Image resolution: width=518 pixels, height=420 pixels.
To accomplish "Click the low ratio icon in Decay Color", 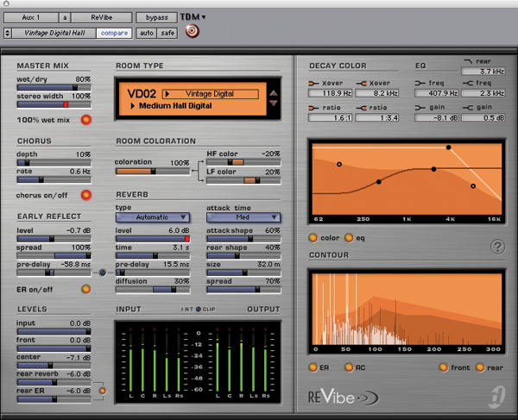I will pos(313,108).
